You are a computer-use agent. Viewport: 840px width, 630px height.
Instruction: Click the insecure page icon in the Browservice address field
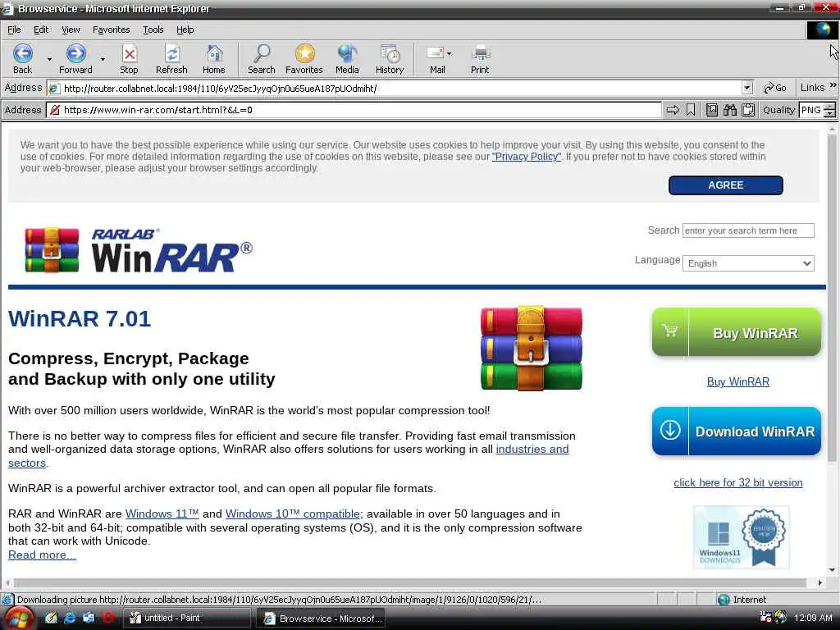(54, 110)
